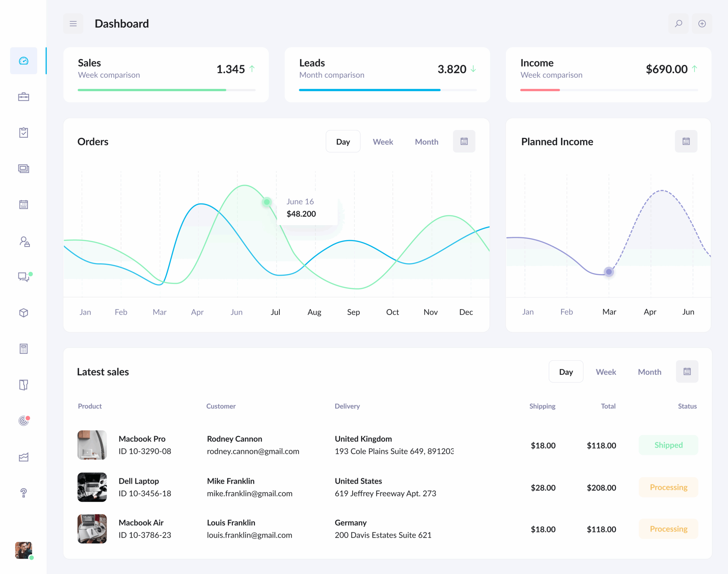Image resolution: width=728 pixels, height=574 pixels.
Task: Open Planned Income calendar picker
Action: [686, 141]
